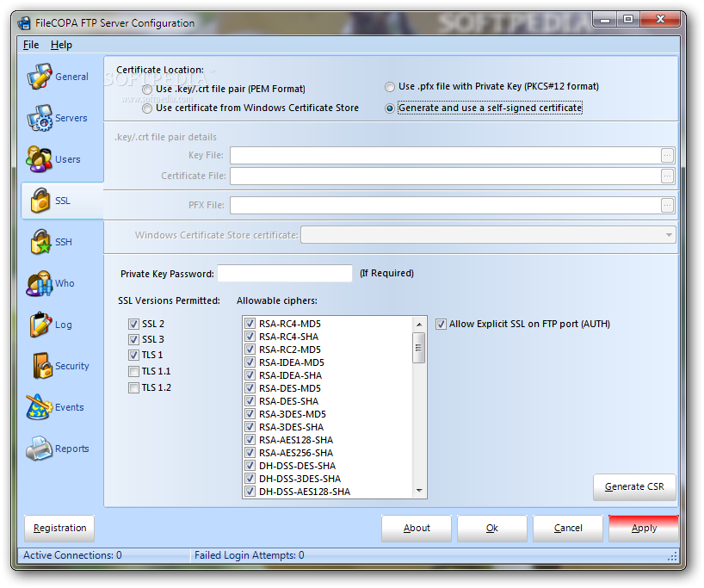Image resolution: width=704 pixels, height=588 pixels.
Task: Select the SSL padlock icon
Action: click(x=40, y=201)
